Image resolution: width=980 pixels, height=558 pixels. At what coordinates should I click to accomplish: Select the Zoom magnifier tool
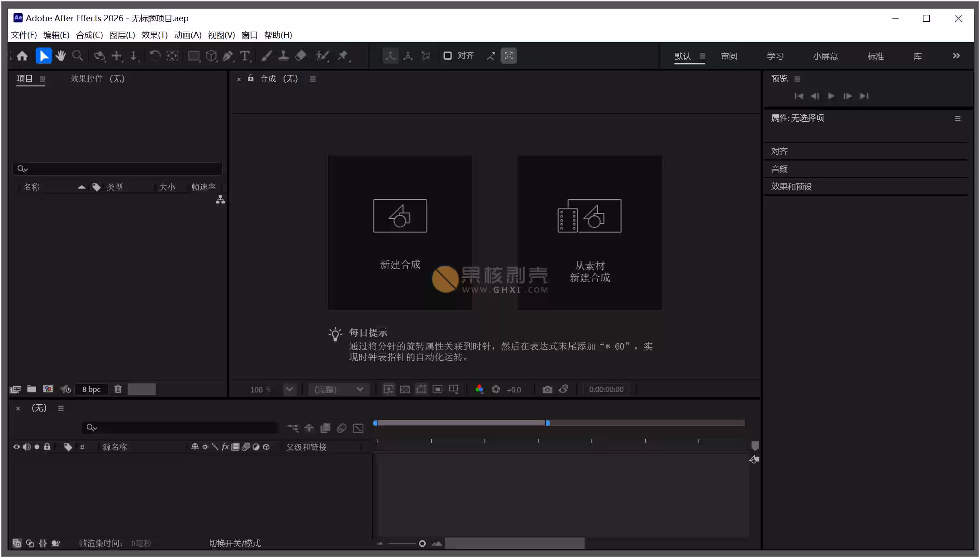point(78,56)
